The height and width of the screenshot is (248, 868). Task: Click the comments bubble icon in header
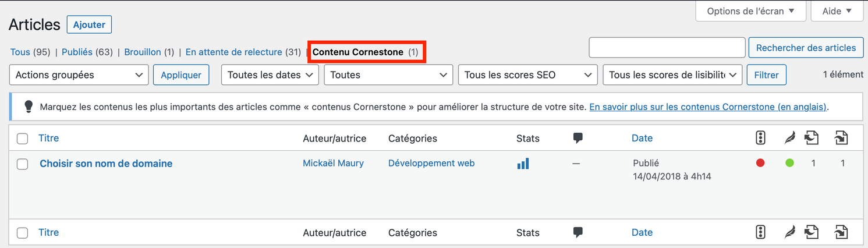coord(578,138)
